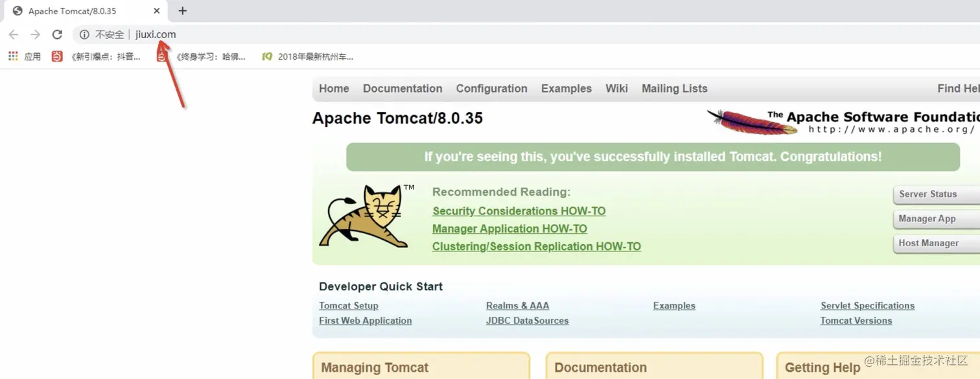Click the Manager App button

(x=937, y=219)
